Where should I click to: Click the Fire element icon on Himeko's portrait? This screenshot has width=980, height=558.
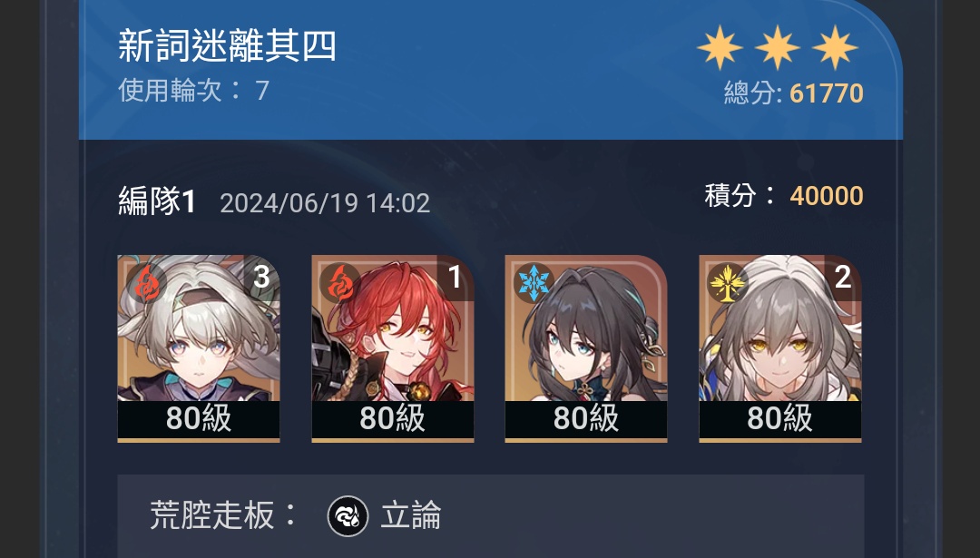click(340, 283)
